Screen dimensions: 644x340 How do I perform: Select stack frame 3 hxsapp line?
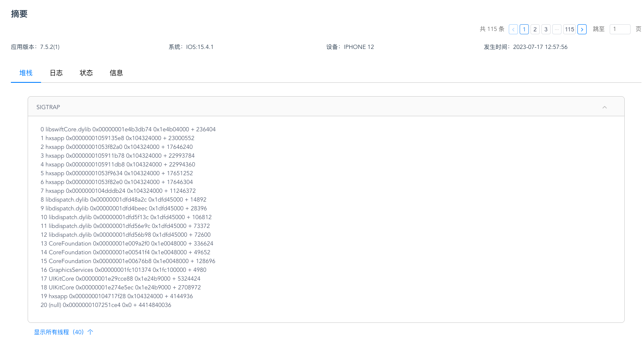[118, 156]
